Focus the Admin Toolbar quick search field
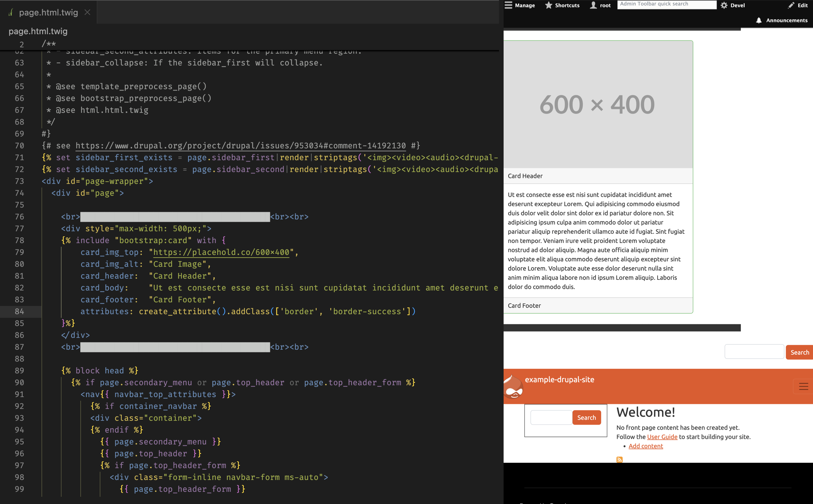 (666, 4)
